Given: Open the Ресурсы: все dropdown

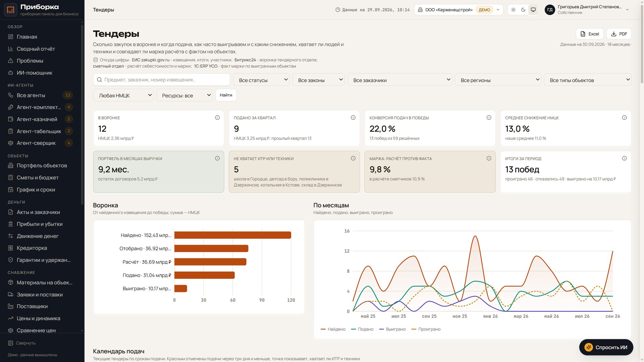Looking at the screenshot, I should click(x=184, y=95).
